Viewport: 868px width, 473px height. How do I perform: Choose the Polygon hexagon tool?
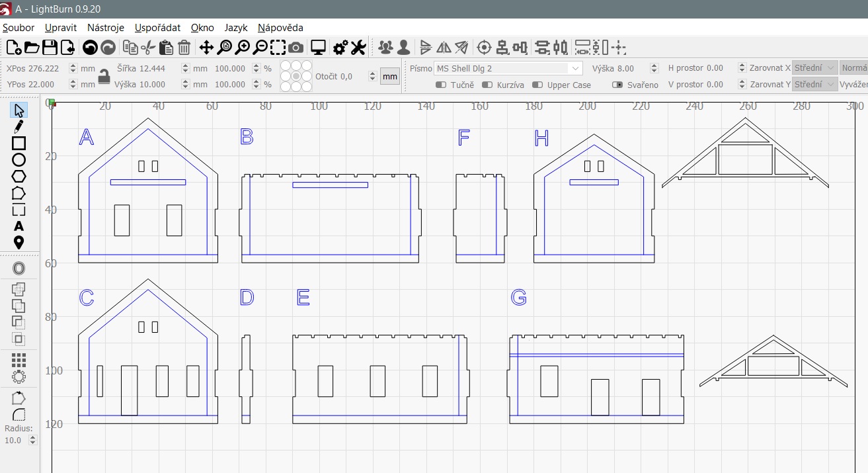coord(19,176)
